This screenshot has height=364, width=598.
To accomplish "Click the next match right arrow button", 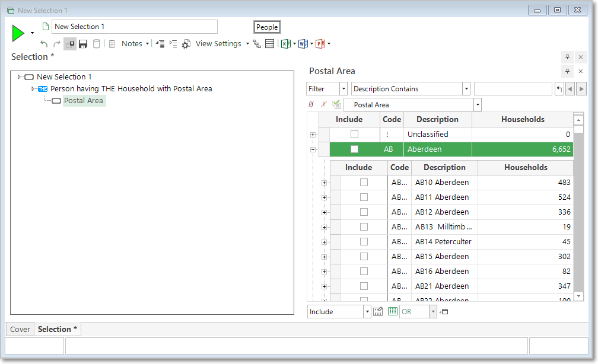I will click(x=581, y=89).
